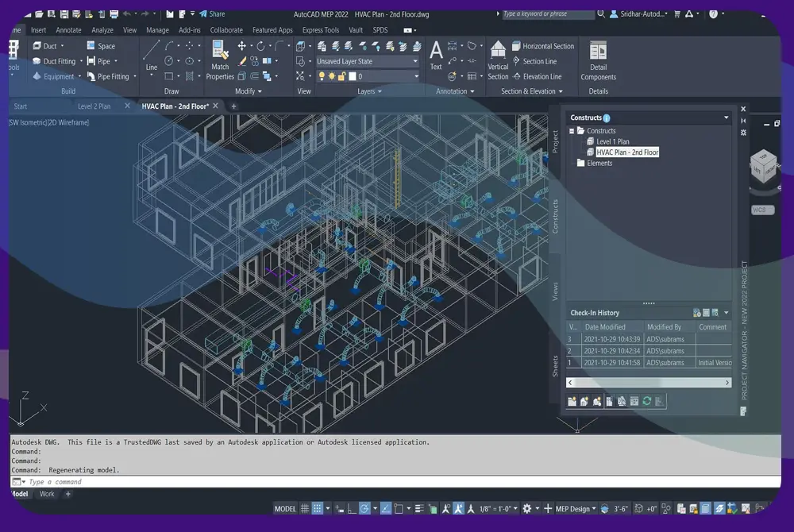Toggle layer lock padlock icon
Viewport: 794px width, 532px height.
pyautogui.click(x=341, y=76)
